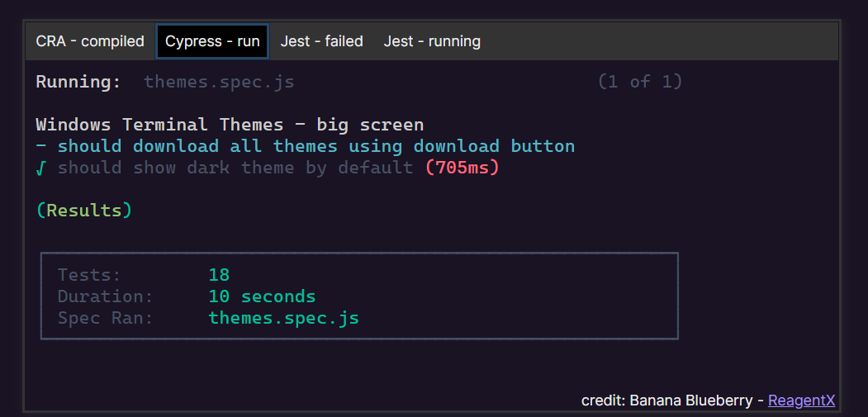Switch to the CRA - compiled tab
The height and width of the screenshot is (417, 868).
tap(90, 41)
